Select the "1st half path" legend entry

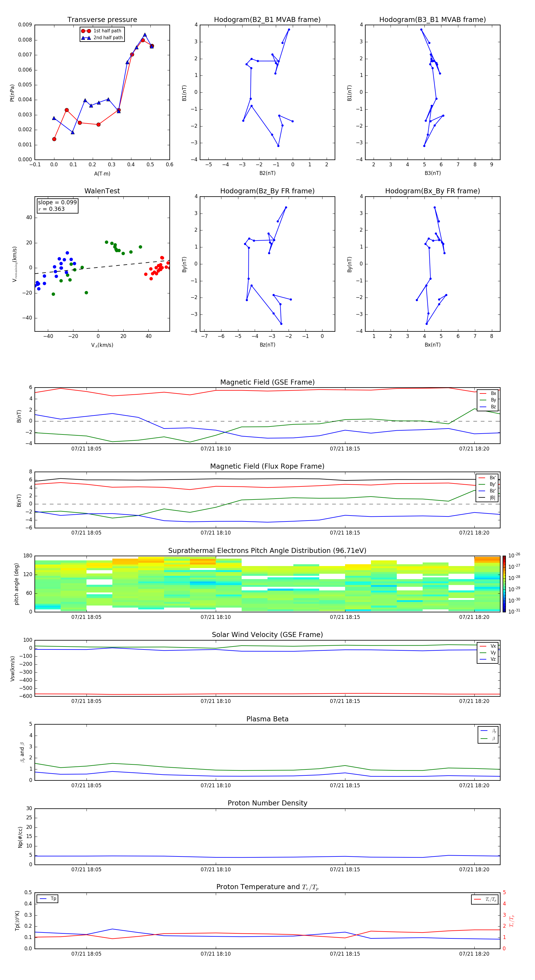tap(102, 31)
